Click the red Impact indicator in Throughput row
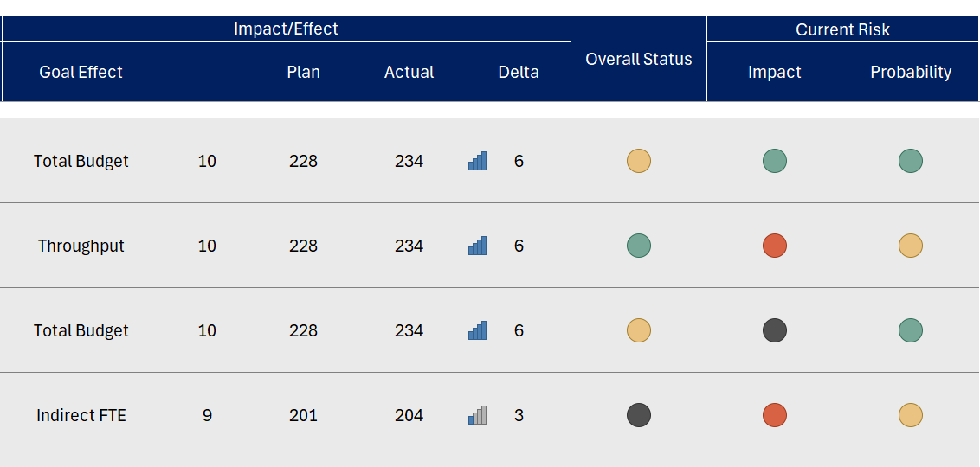 pos(775,246)
